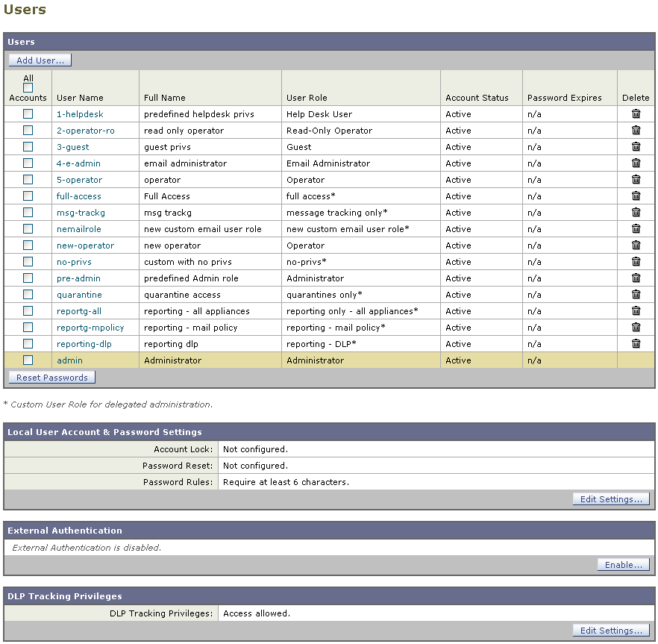Screen dimensions: 658x644
Task: Click trash icon for no-privs
Action: pyautogui.click(x=636, y=261)
